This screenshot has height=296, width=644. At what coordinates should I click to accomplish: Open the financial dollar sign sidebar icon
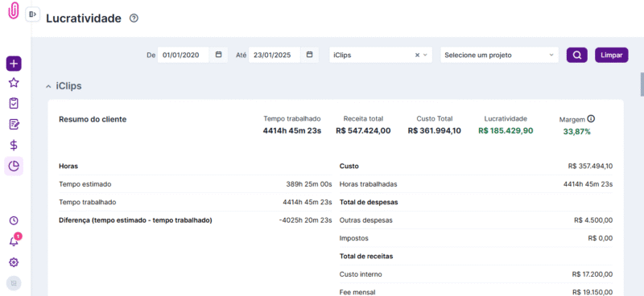(x=14, y=145)
